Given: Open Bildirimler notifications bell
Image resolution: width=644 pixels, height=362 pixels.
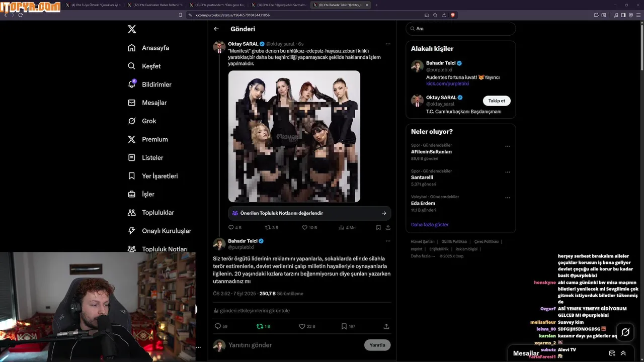Looking at the screenshot, I should tap(149, 84).
